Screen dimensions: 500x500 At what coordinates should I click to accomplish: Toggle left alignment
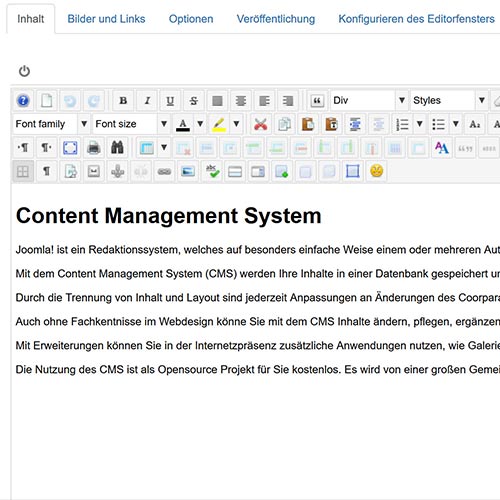click(264, 100)
